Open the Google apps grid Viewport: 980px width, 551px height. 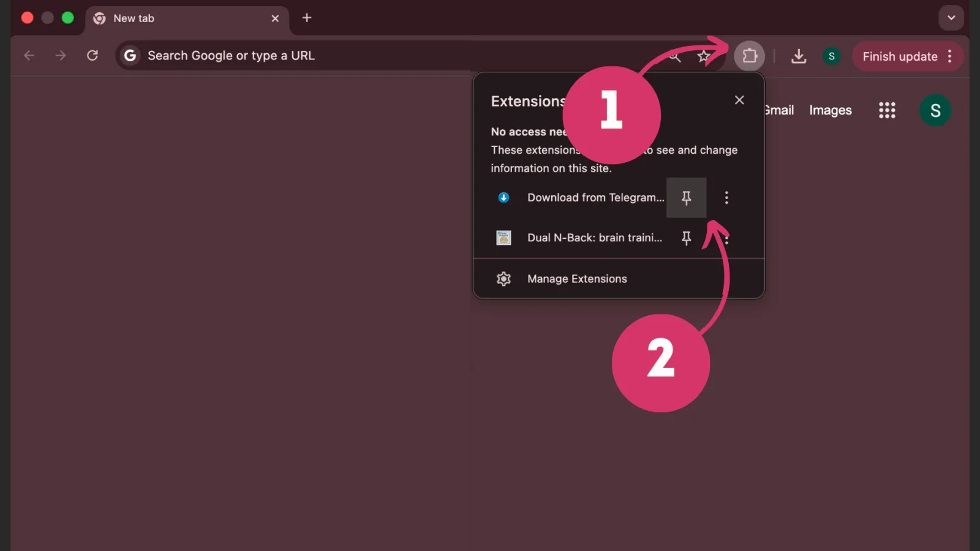coord(887,110)
